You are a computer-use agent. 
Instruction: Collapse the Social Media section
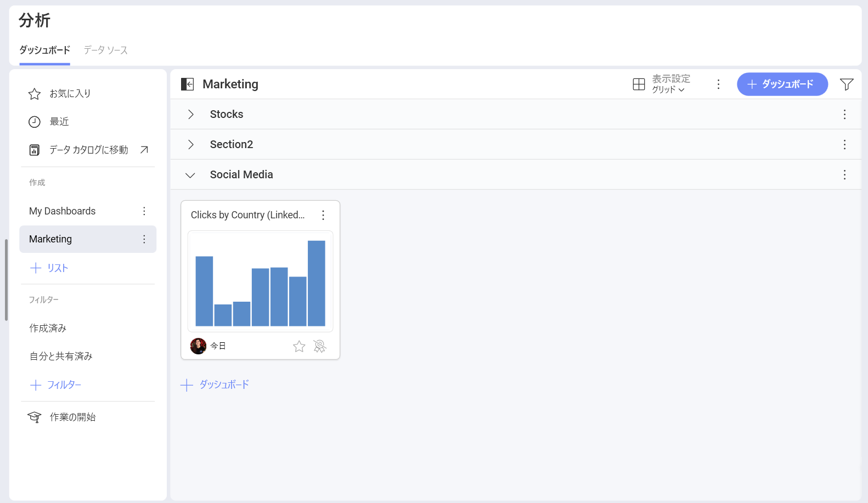[190, 175]
